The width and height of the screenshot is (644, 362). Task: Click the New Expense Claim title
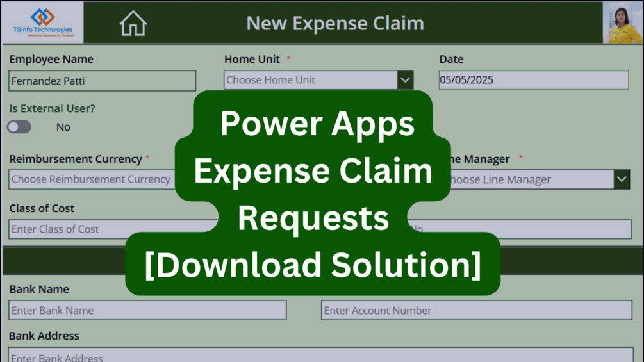pyautogui.click(x=335, y=23)
